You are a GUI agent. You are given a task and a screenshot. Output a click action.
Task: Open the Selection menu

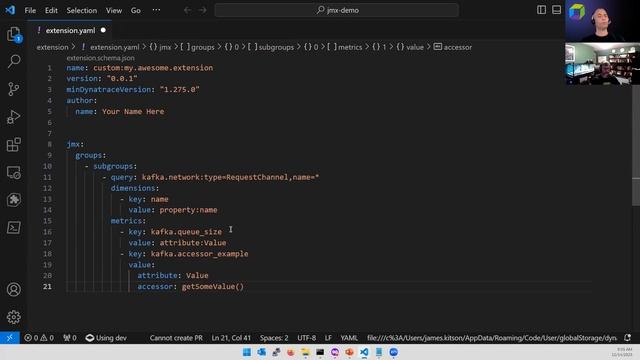point(82,10)
